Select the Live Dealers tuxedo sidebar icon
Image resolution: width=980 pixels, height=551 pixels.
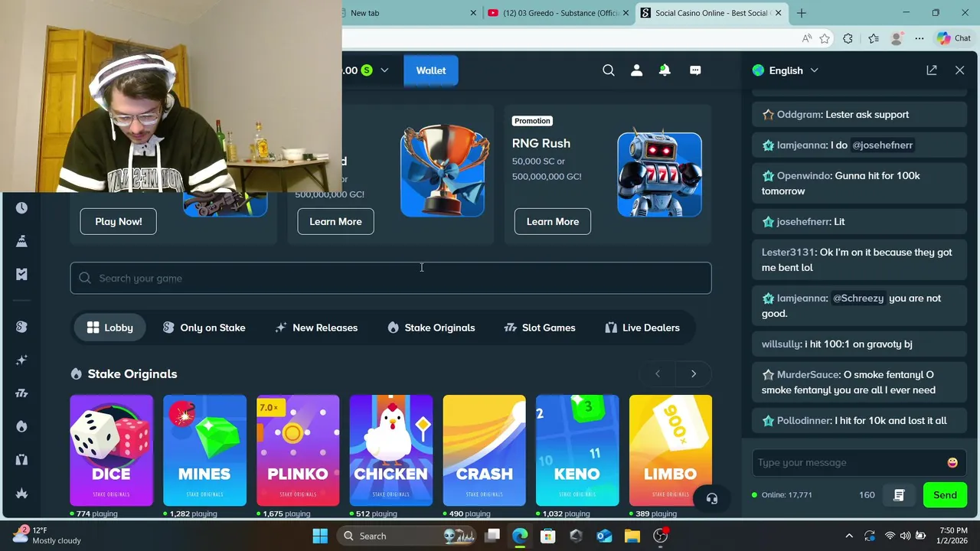point(21,460)
